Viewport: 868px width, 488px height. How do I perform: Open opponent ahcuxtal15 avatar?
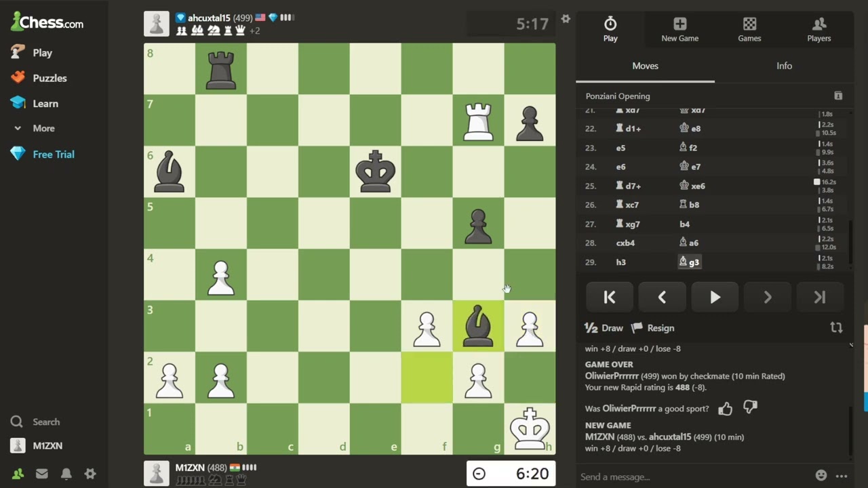[x=157, y=24]
